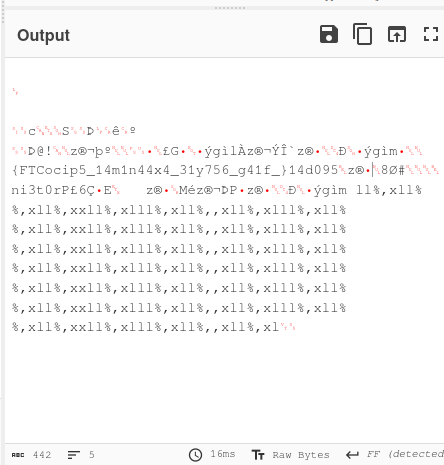The image size is (444, 465).
Task: Click the 442 character length value
Action: [42, 455]
